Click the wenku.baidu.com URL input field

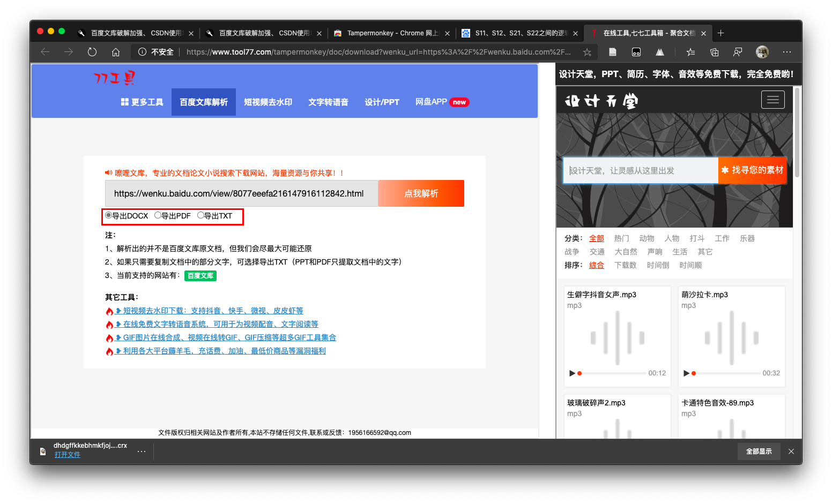[x=242, y=193]
